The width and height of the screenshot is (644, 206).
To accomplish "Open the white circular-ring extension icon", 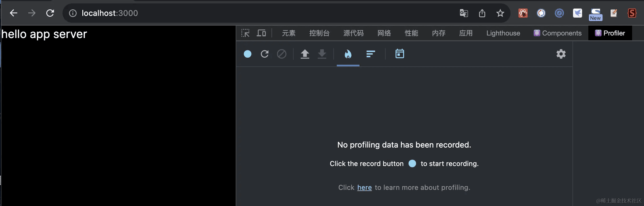I will click(541, 13).
